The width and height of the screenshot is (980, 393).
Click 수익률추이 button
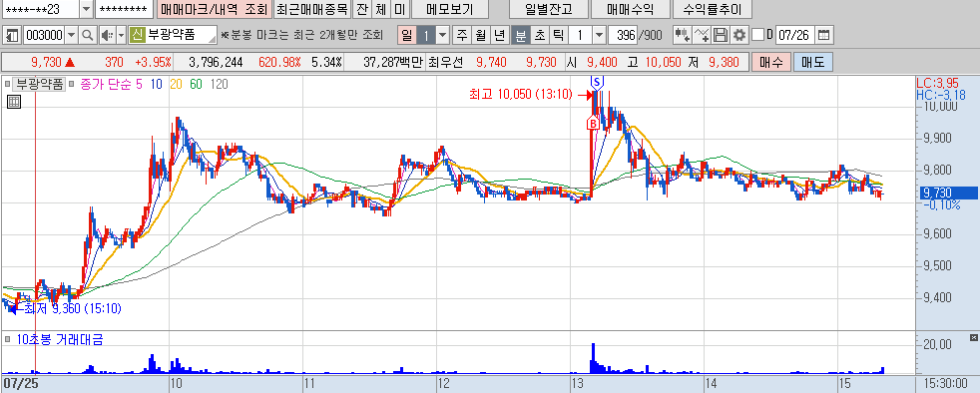pyautogui.click(x=713, y=9)
